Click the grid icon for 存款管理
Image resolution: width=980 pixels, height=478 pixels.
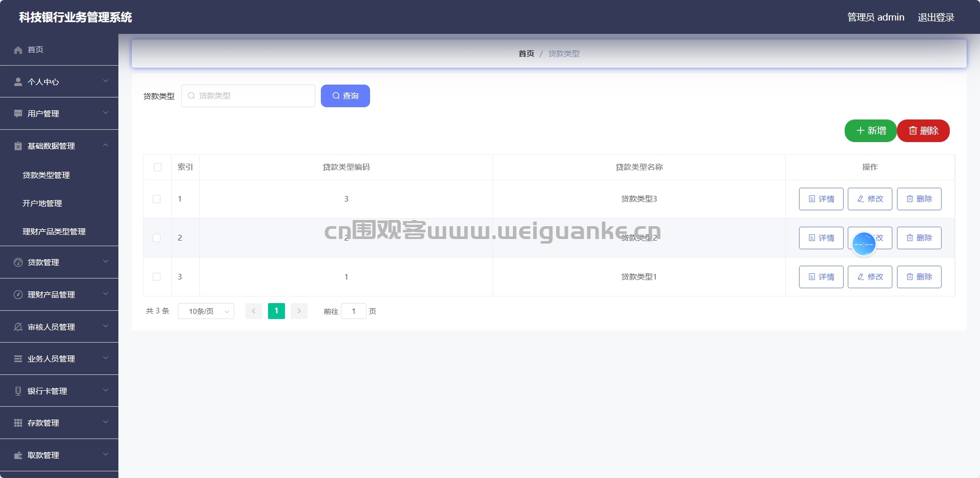(x=18, y=423)
